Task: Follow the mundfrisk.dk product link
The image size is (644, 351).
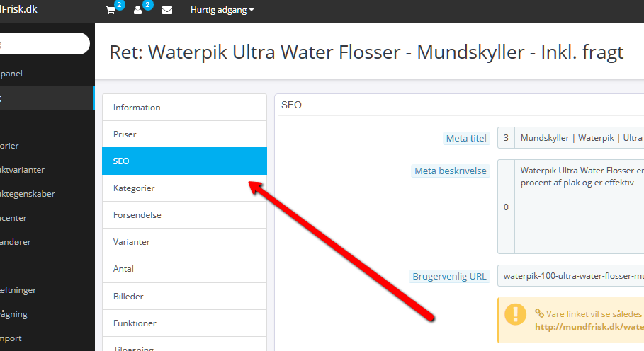Action: (x=589, y=327)
